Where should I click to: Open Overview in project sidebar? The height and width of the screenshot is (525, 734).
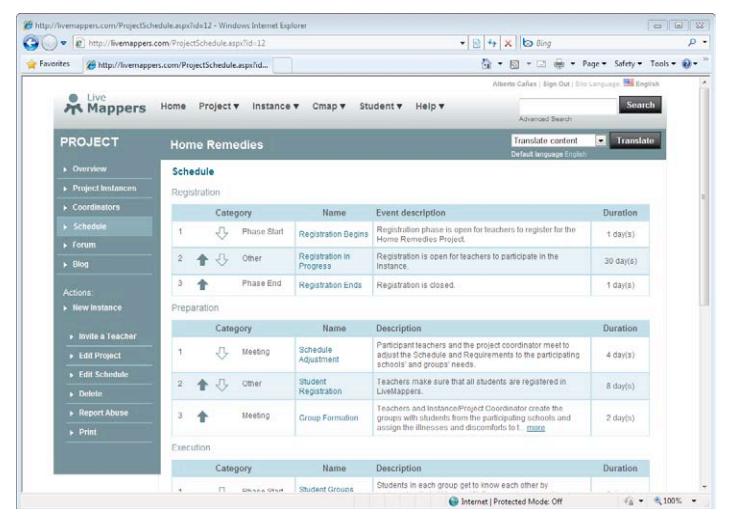[89, 169]
